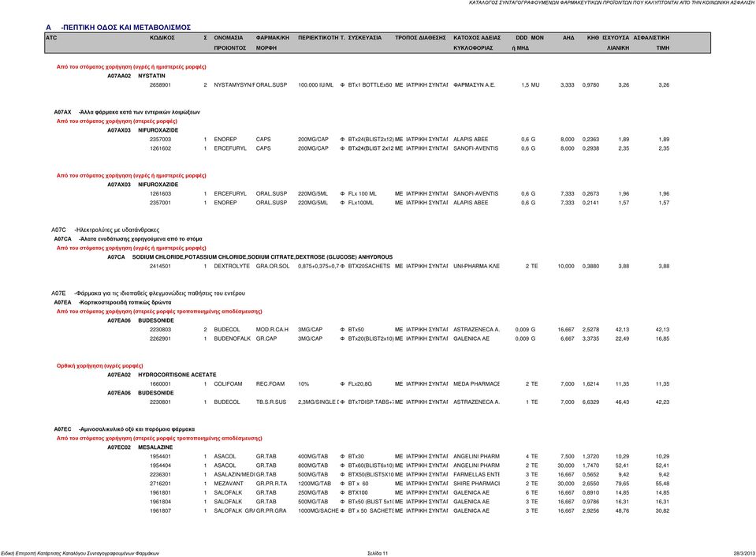This screenshot has height=557, width=756.
Task: Click the BUDECOL MOD.R.CA.H product row name
Action: (226, 330)
